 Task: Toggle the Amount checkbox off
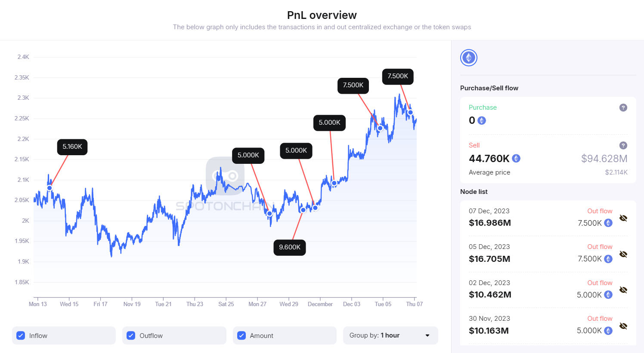(241, 335)
